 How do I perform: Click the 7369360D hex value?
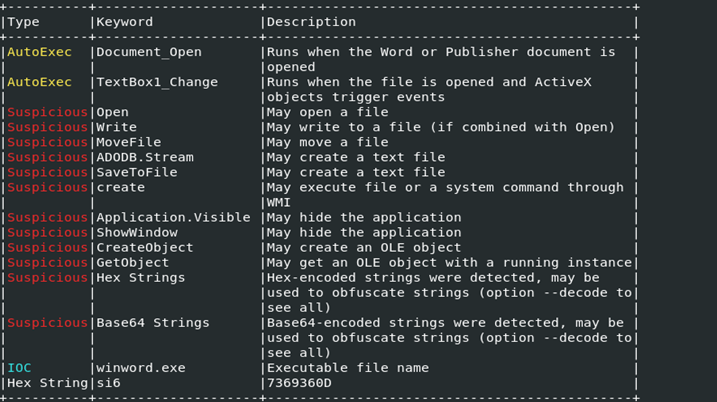[x=299, y=383]
